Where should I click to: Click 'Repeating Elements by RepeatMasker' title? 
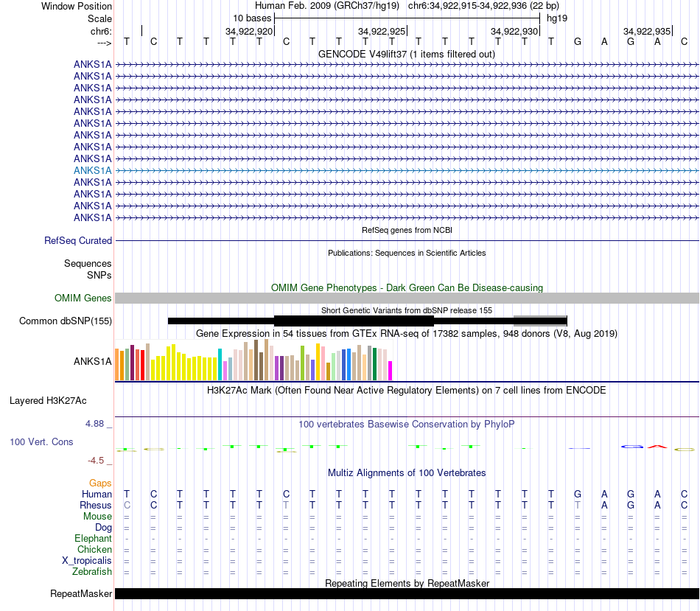407,583
